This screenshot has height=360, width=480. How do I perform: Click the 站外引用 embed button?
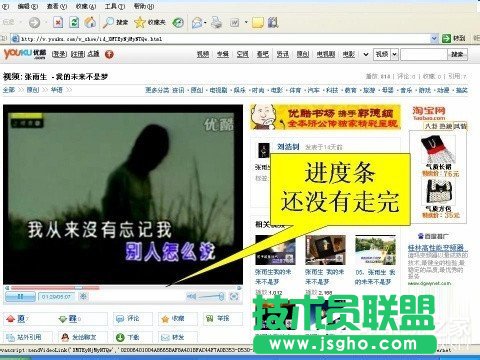click(28, 337)
